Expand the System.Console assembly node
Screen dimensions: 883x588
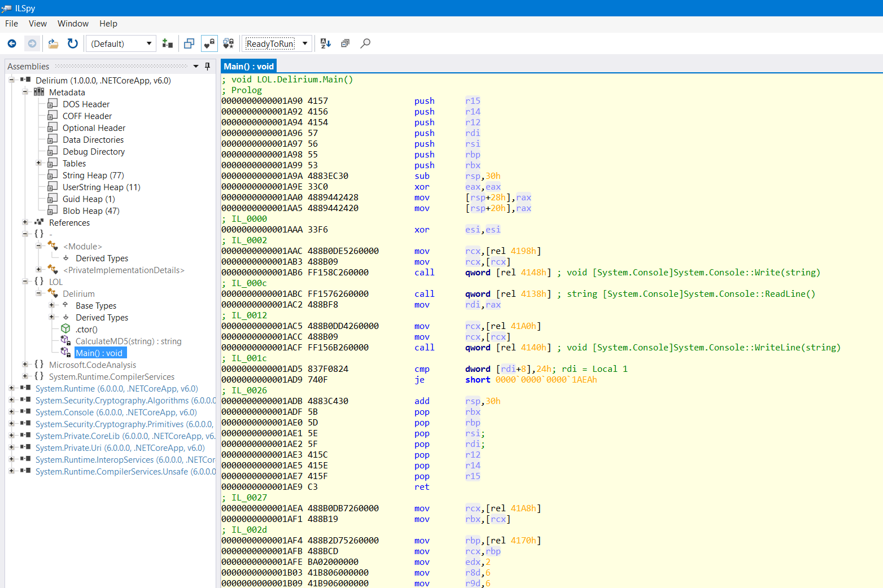tap(11, 413)
